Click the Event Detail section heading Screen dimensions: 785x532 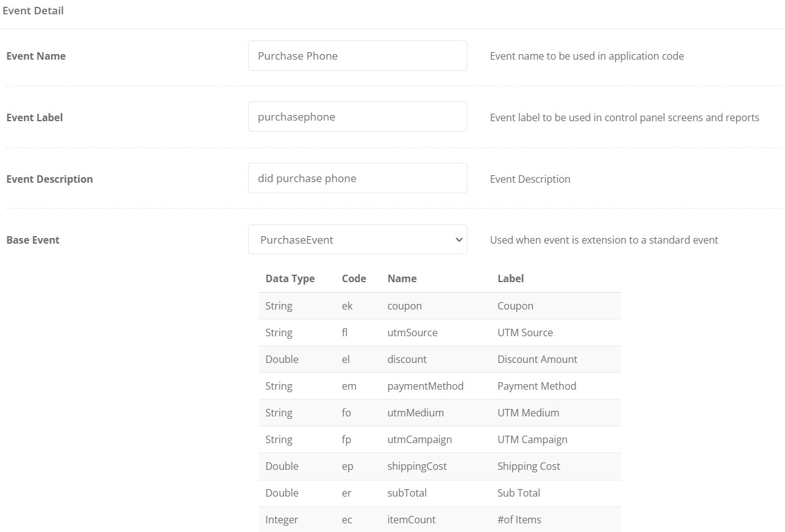point(33,11)
